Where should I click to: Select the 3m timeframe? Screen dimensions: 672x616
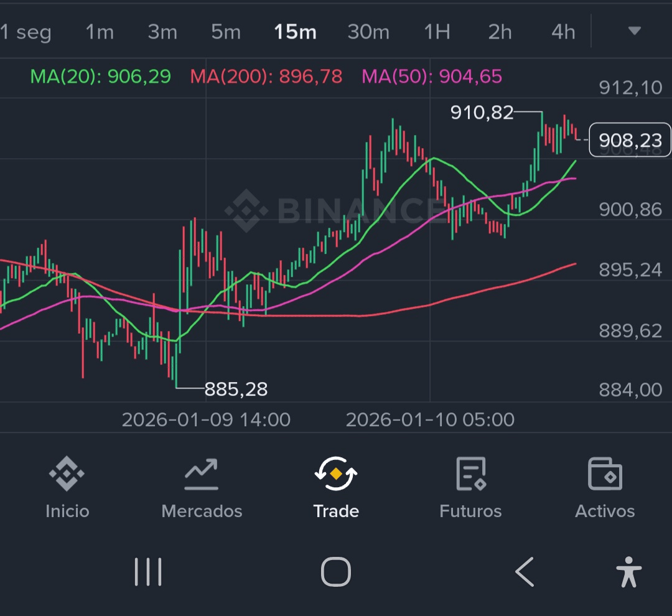(162, 32)
